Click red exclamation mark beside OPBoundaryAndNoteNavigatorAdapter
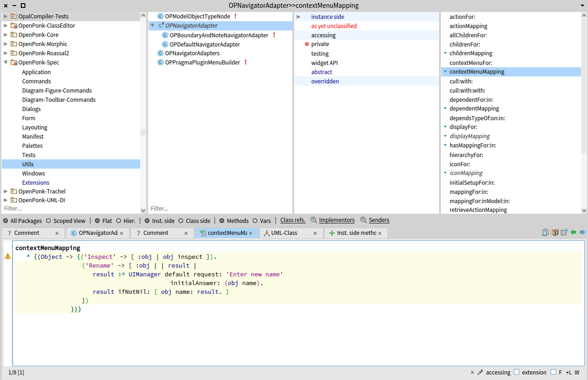Screen dimensions: 588x380 click(x=274, y=35)
